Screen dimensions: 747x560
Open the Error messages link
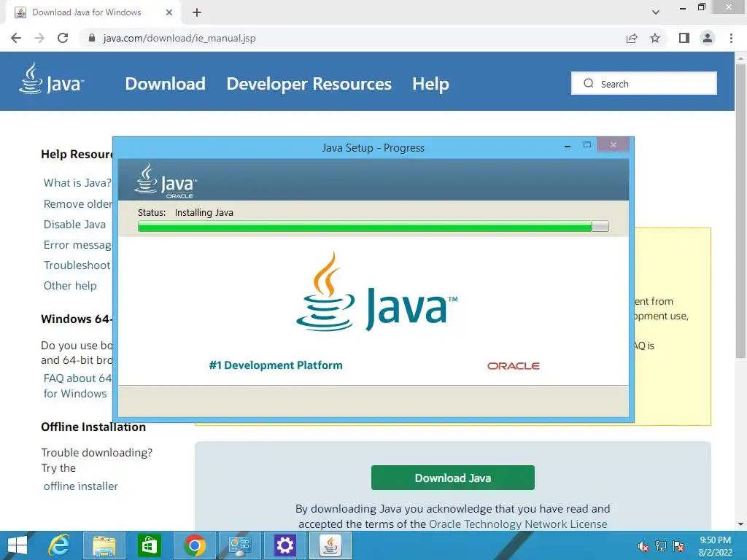tap(78, 245)
